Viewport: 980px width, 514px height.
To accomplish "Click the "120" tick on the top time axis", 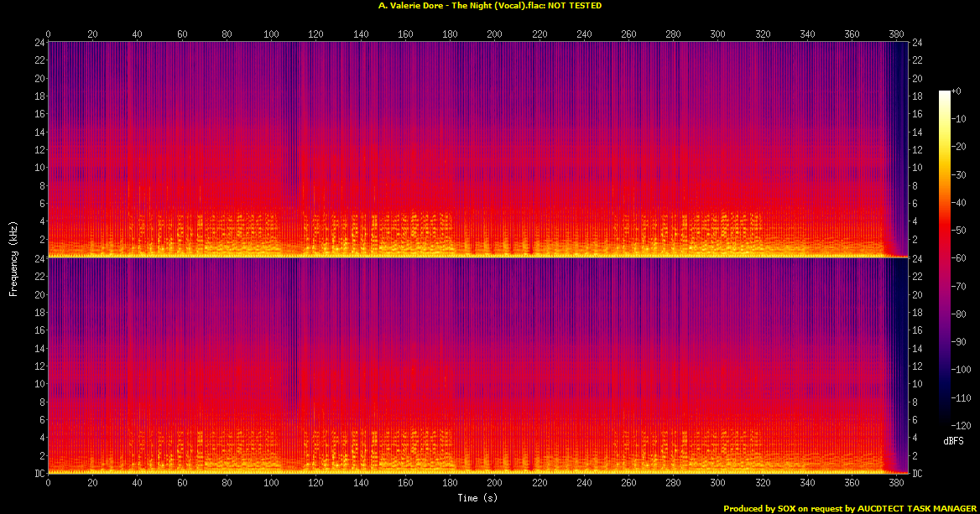I will [315, 34].
